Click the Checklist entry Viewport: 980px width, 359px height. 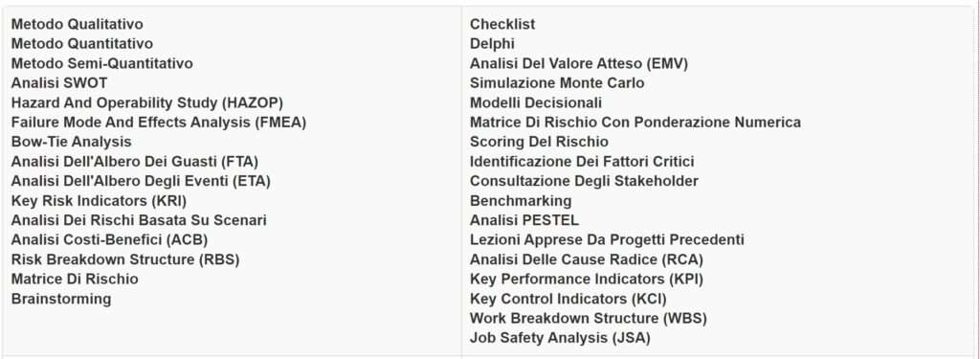pyautogui.click(x=502, y=24)
